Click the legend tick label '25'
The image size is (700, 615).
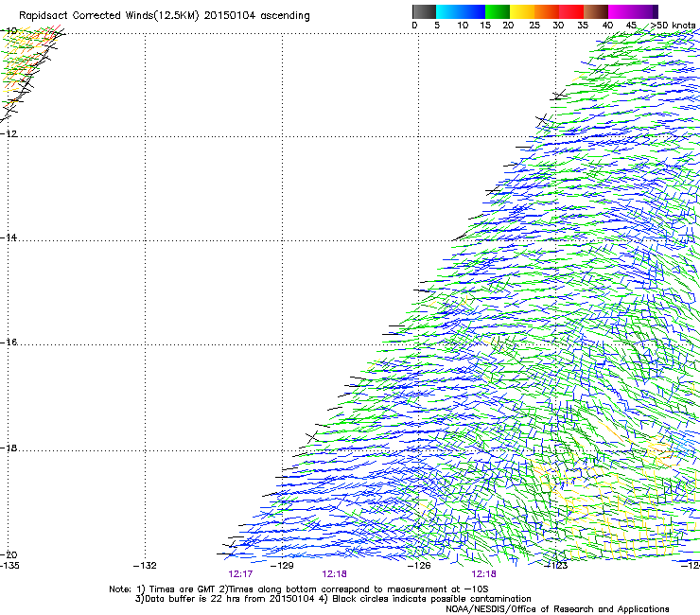534,25
